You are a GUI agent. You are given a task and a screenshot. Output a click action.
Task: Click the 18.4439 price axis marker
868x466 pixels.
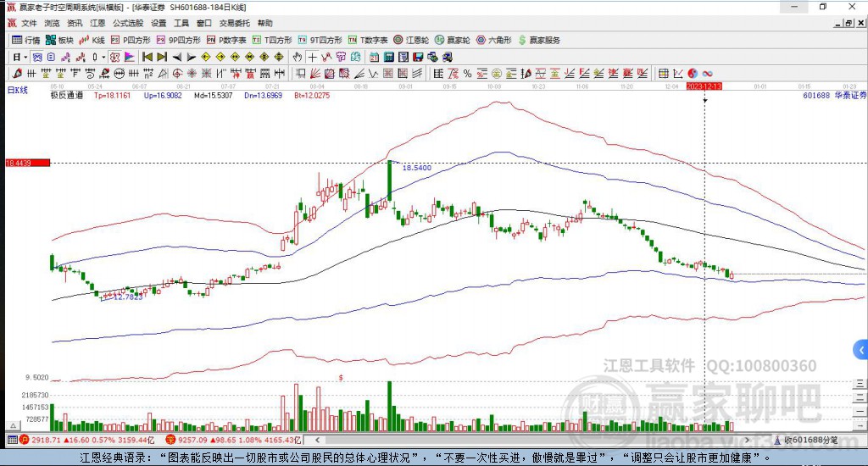28,163
